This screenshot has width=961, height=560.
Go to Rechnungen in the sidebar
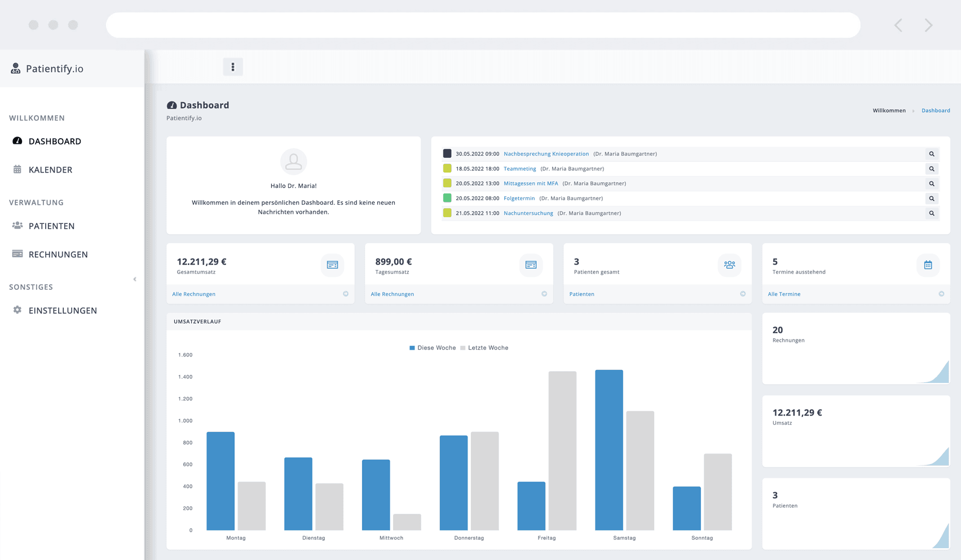(58, 254)
